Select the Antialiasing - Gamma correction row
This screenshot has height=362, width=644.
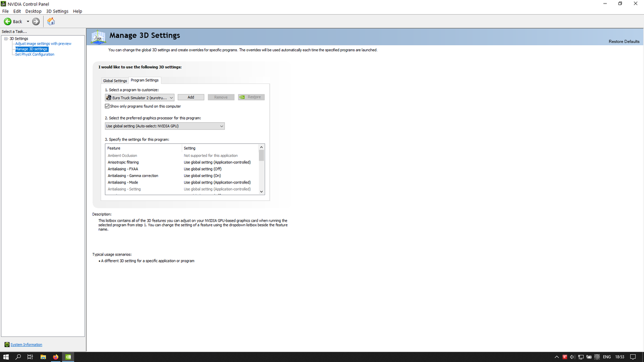tap(182, 175)
